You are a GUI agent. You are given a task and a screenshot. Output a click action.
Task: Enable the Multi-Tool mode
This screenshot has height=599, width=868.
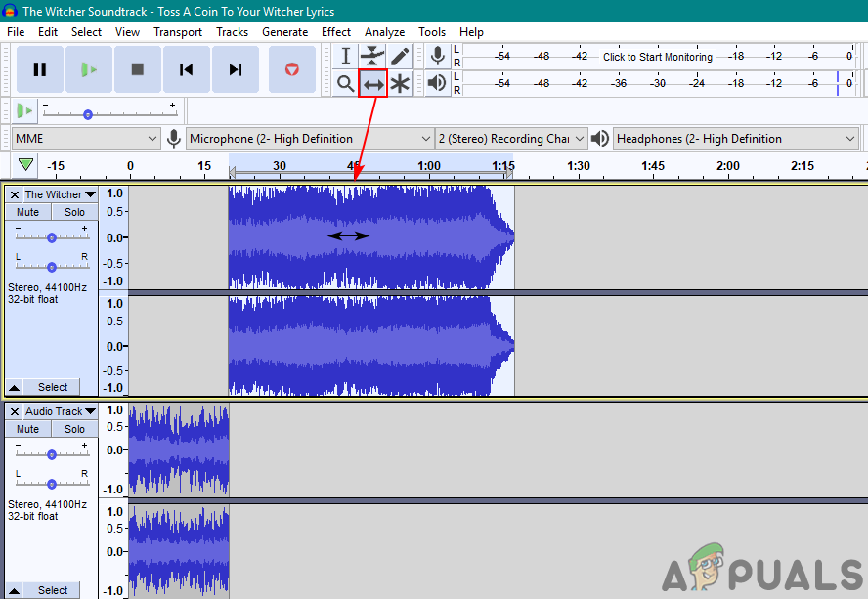pos(400,83)
